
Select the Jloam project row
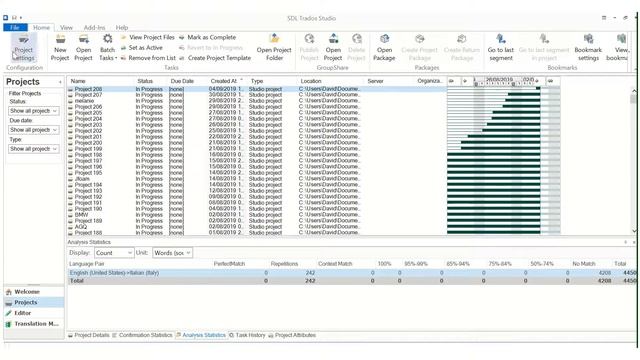[x=257, y=178]
